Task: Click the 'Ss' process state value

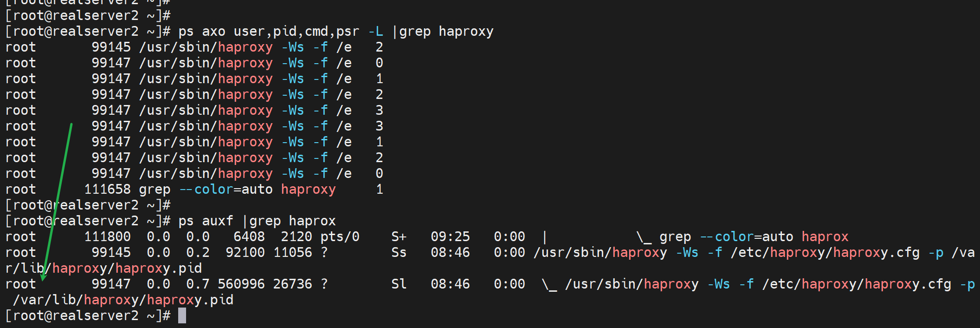Action: [x=399, y=252]
